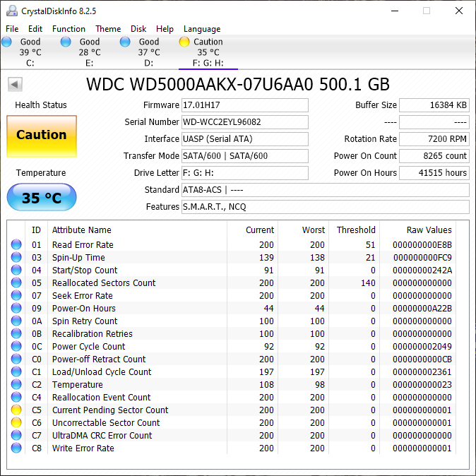Click the disk title WDC WD5000AAKX-07U6AA0 500.1 GB
The image size is (476, 476).
238,84
